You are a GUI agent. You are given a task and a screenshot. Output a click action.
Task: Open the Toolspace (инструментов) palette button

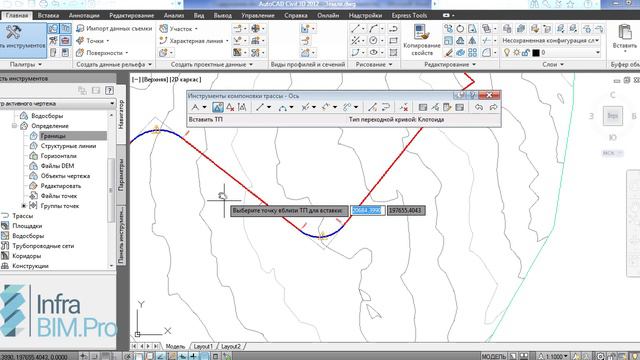(x=23, y=40)
